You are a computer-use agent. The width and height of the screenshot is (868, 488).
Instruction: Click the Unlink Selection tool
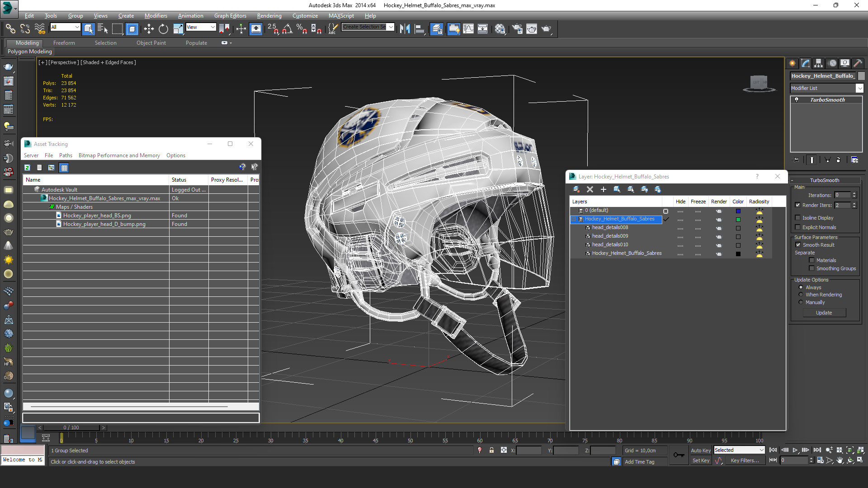pos(25,29)
